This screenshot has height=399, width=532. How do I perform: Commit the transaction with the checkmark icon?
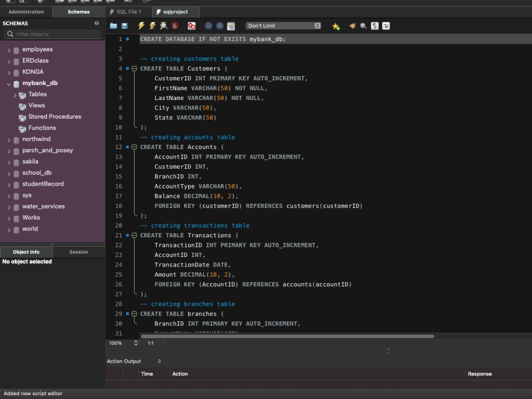(x=209, y=26)
